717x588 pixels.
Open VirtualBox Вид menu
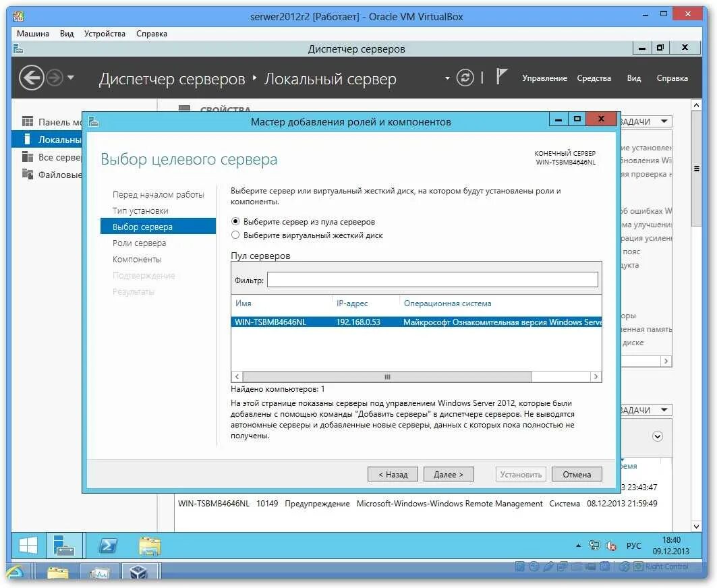67,33
